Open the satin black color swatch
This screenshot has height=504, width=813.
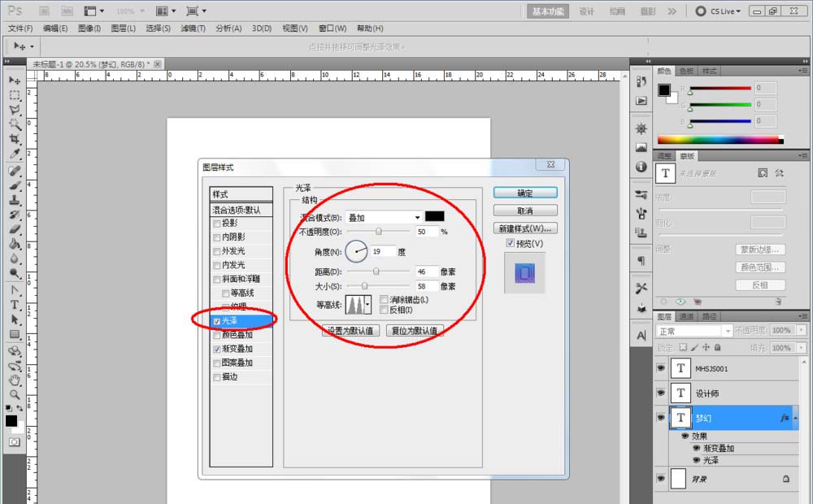pos(434,216)
